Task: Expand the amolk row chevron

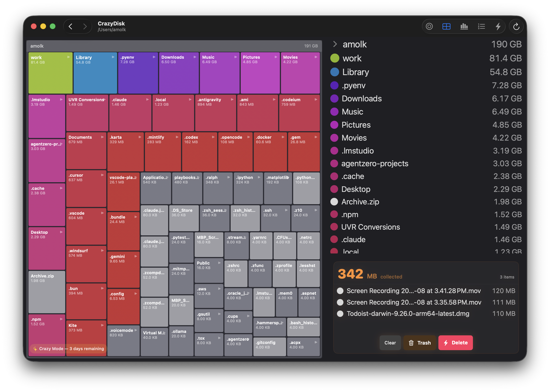Action: (335, 44)
